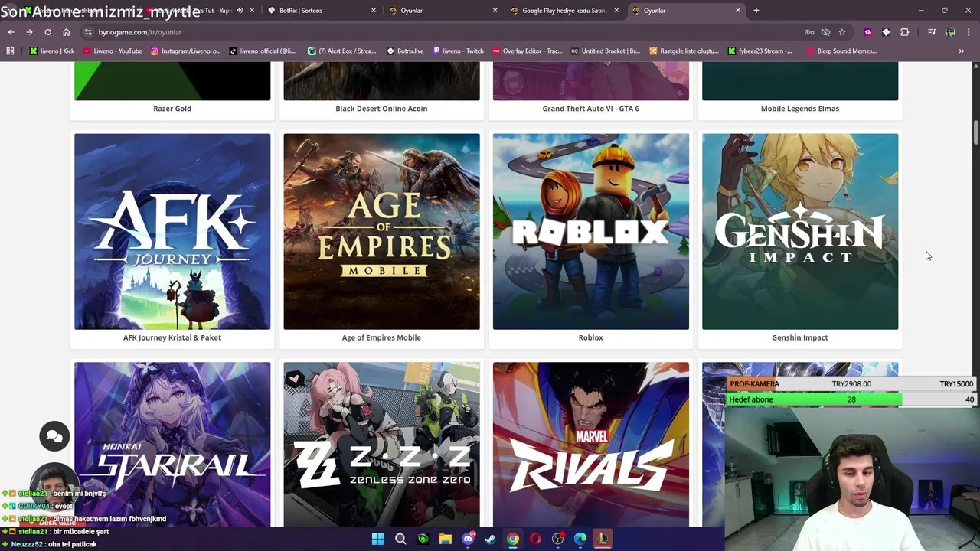Bookmark this page with the star
The image size is (980, 551).
coord(842,32)
